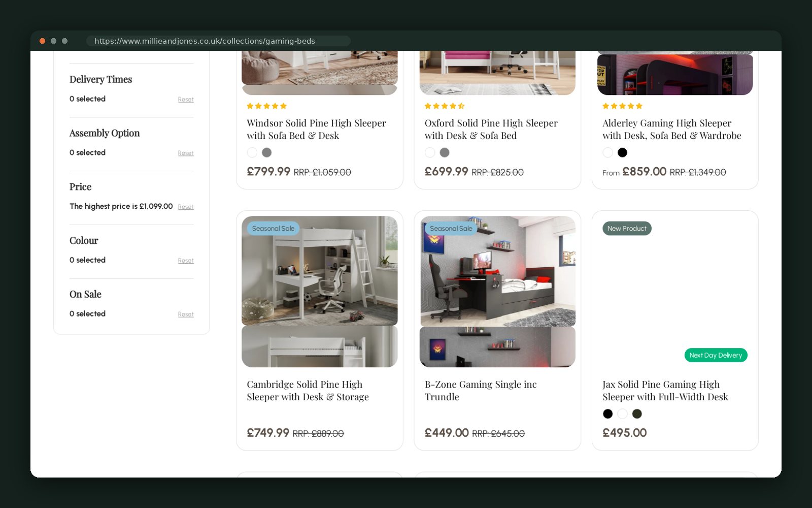
Task: Expand the Delivery Times filter section
Action: [100, 79]
